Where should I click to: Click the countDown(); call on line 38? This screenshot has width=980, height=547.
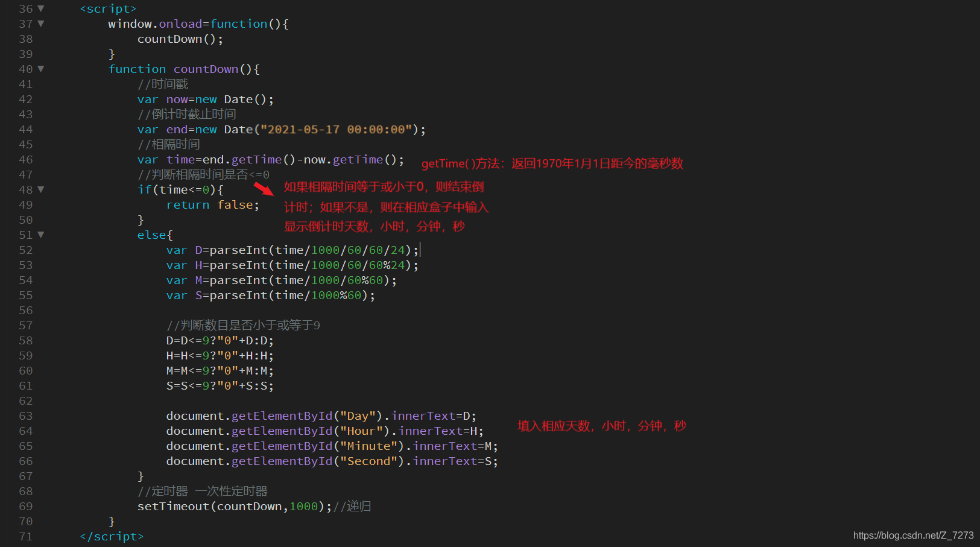[180, 39]
